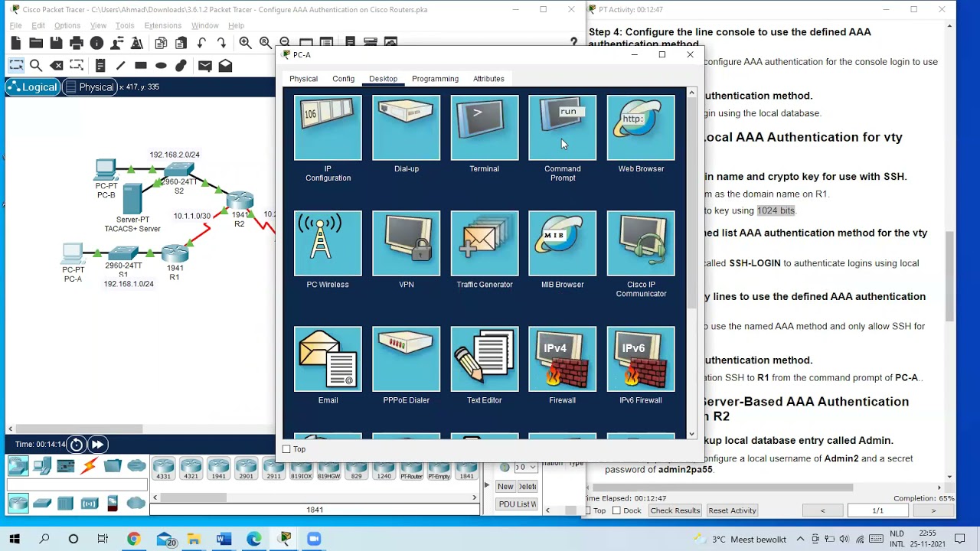
Task: Open Zoom from the taskbar
Action: (313, 539)
